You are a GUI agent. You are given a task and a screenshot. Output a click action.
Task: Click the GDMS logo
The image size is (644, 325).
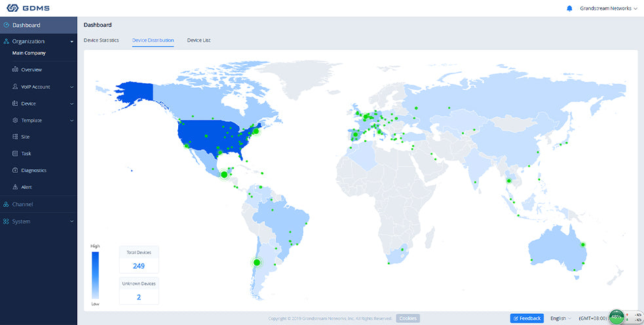pos(28,8)
